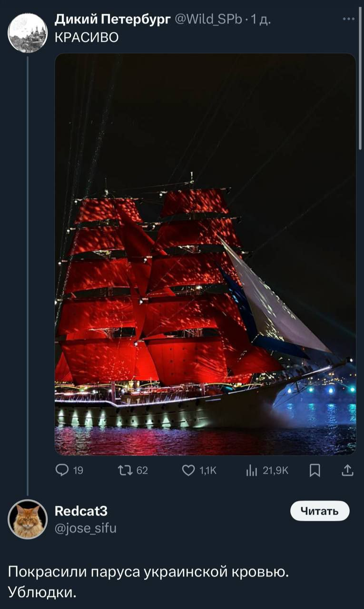Enlarge the red-sailed ship photo
The width and height of the screenshot is (364, 609).
pyautogui.click(x=206, y=254)
